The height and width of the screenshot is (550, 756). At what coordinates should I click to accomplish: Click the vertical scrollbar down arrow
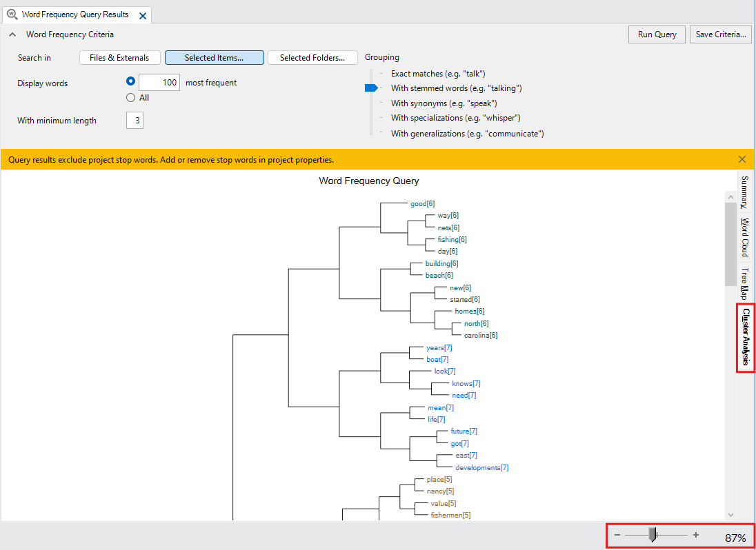730,515
